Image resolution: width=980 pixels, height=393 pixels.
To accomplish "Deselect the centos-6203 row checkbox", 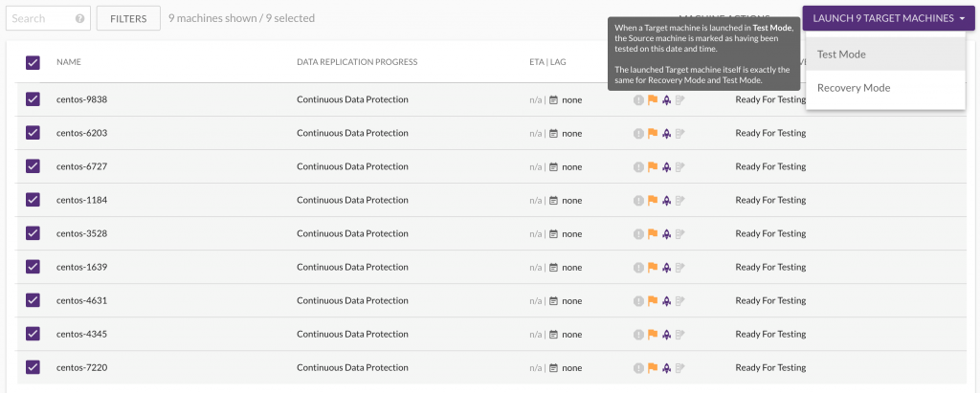I will point(33,133).
